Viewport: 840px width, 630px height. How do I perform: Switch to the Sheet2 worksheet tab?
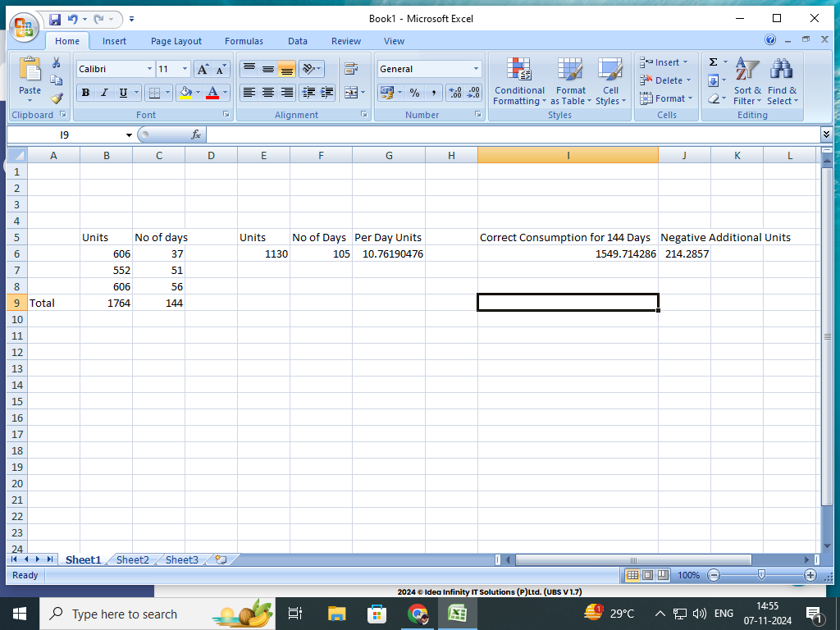132,559
